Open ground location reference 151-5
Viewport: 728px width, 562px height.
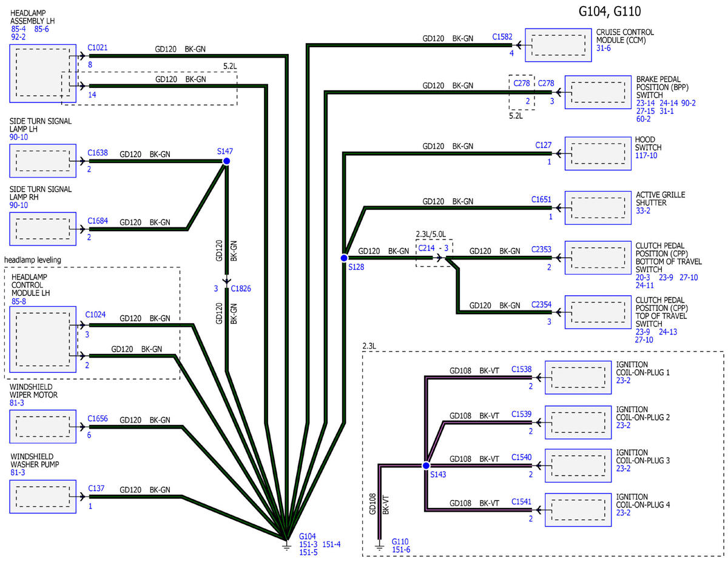(x=308, y=552)
